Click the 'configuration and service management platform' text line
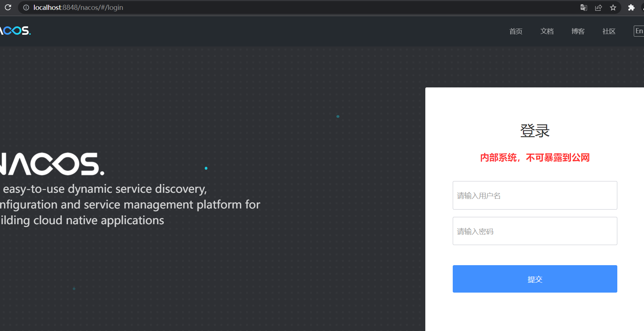The width and height of the screenshot is (644, 331). 130,205
